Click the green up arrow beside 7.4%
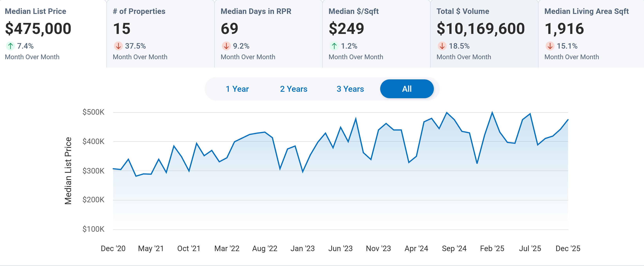Viewport: 644px width, 266px height. point(10,46)
